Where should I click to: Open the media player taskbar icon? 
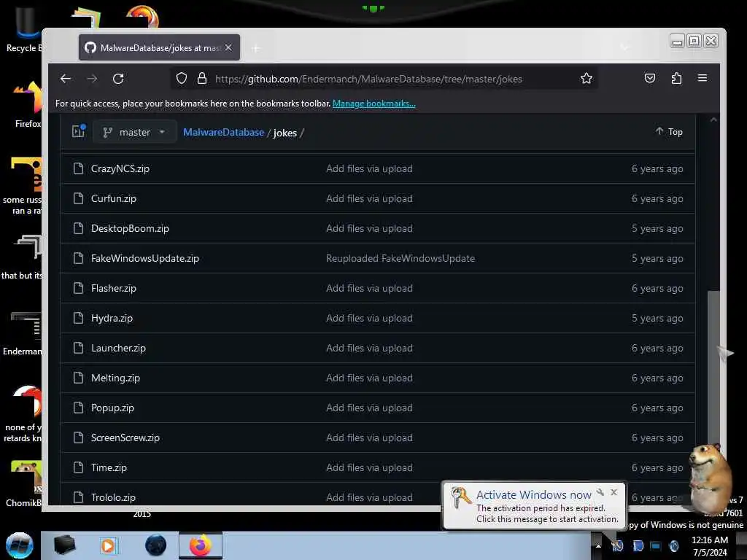pos(108,545)
